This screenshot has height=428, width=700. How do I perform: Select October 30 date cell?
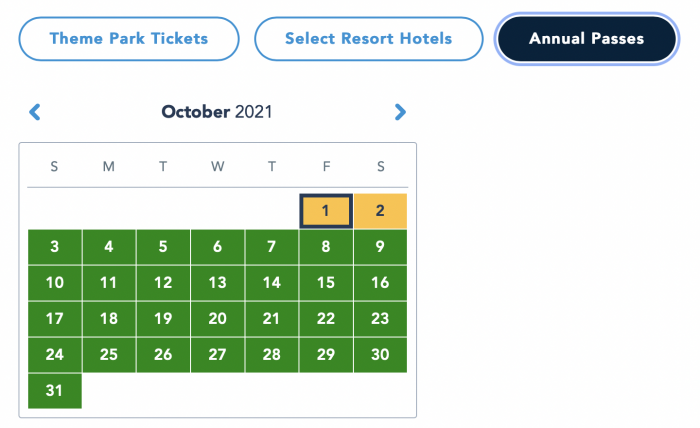click(380, 355)
